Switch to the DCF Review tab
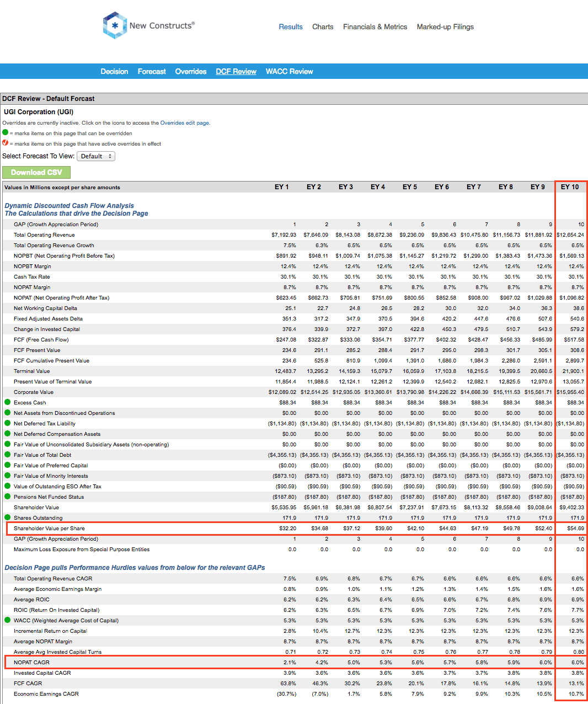The height and width of the screenshot is (704, 588). (236, 71)
